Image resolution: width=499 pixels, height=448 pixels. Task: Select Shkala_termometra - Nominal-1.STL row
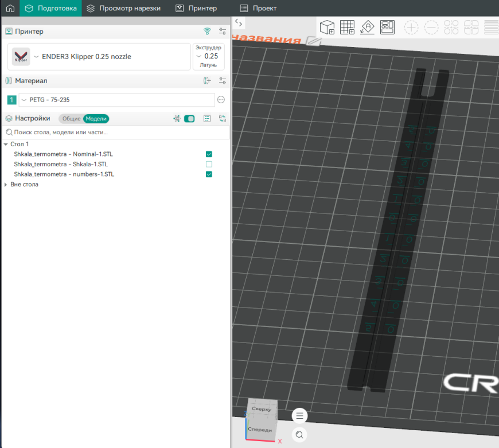click(x=63, y=154)
